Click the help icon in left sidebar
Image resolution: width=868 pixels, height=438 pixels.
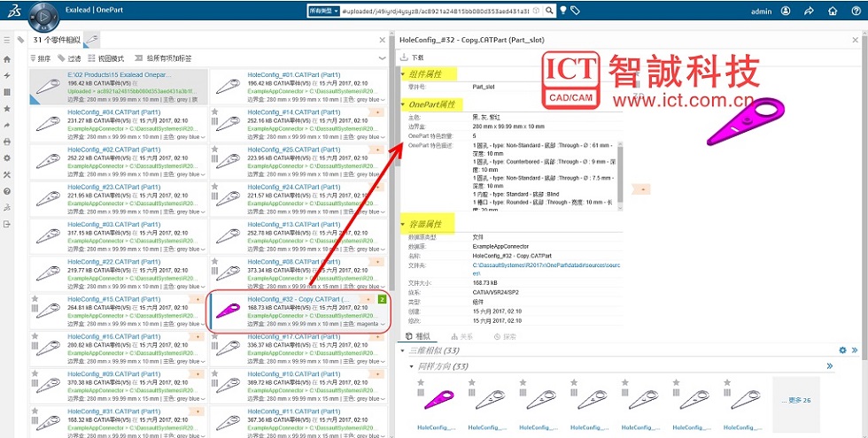[7, 191]
